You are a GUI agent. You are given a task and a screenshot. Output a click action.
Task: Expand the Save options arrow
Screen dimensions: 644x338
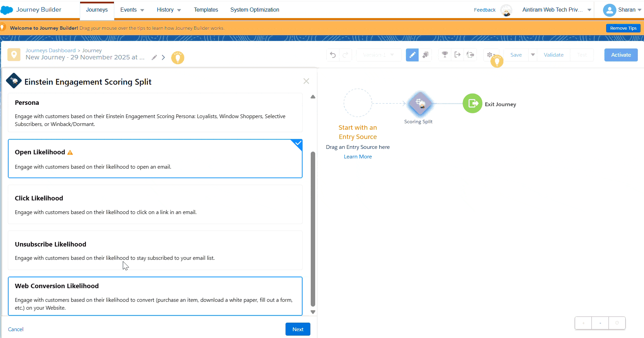532,55
